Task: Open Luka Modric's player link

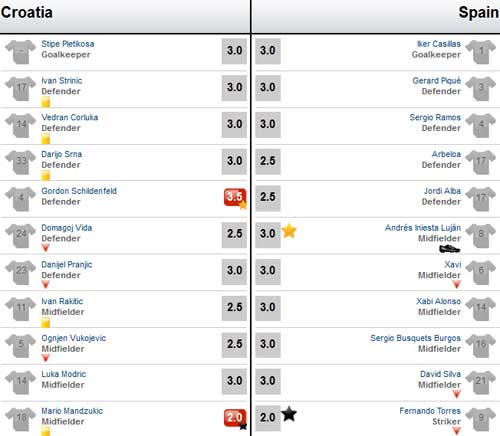Action: 64,374
